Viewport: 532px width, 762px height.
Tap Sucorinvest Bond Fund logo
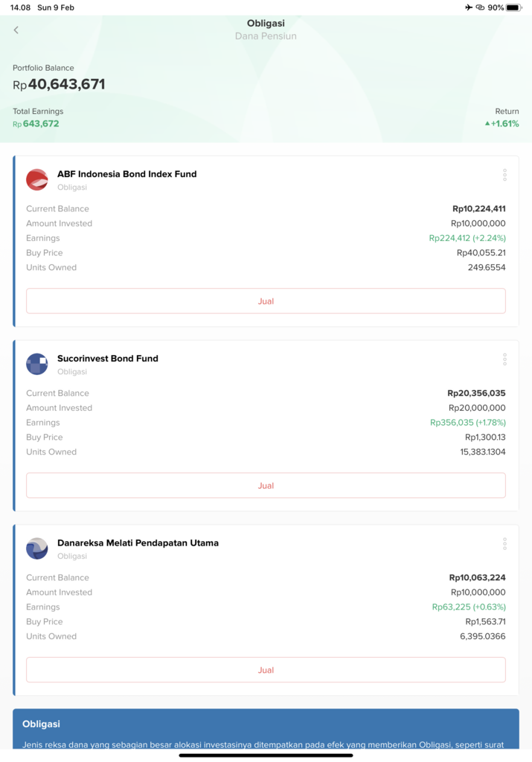[37, 364]
